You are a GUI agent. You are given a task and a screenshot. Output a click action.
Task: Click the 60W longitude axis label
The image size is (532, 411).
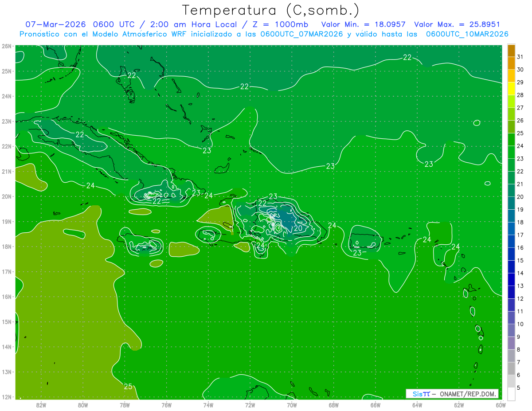501,405
